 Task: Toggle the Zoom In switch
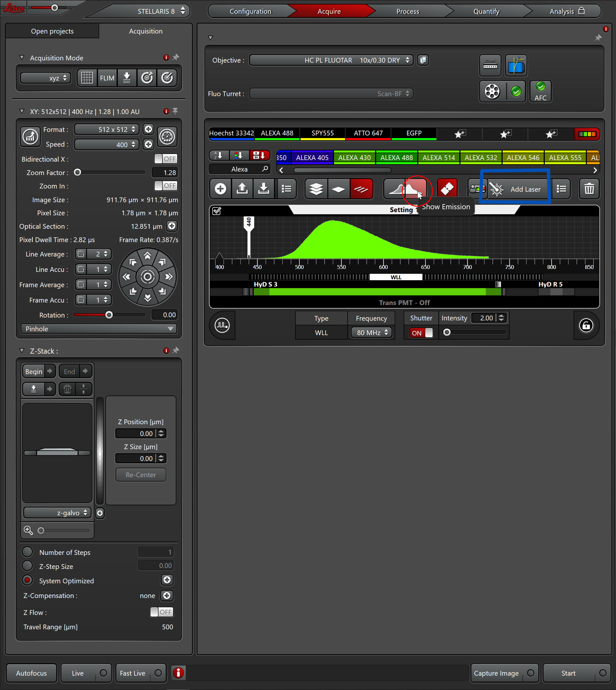[x=166, y=186]
